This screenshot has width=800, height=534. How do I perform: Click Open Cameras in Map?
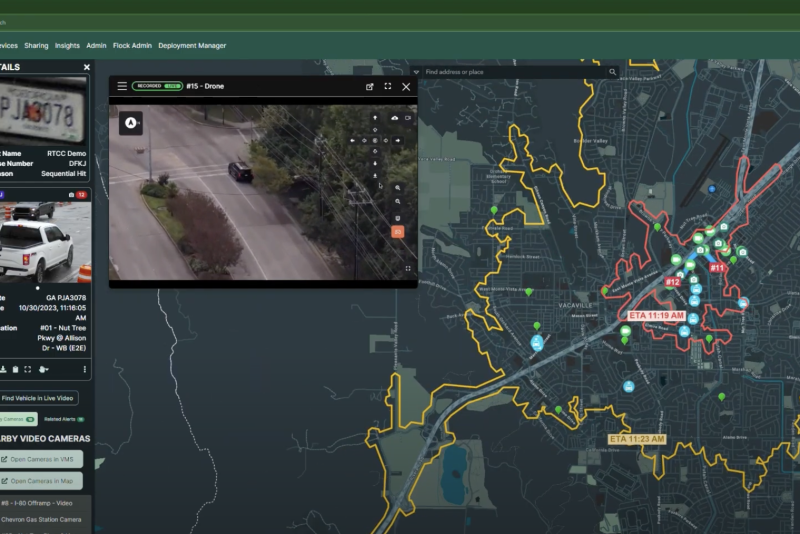(40, 481)
